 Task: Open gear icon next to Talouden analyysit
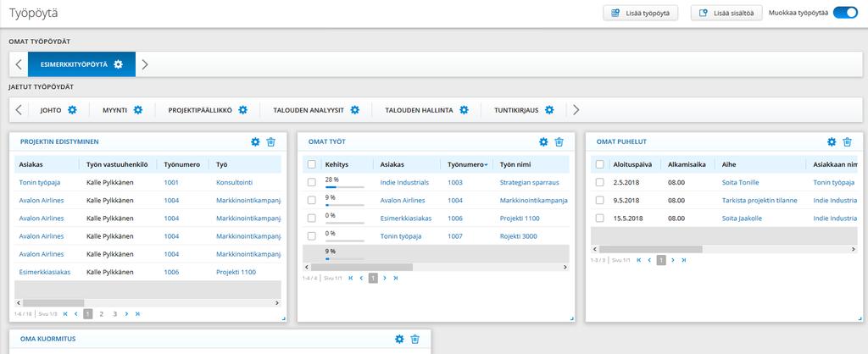point(355,110)
